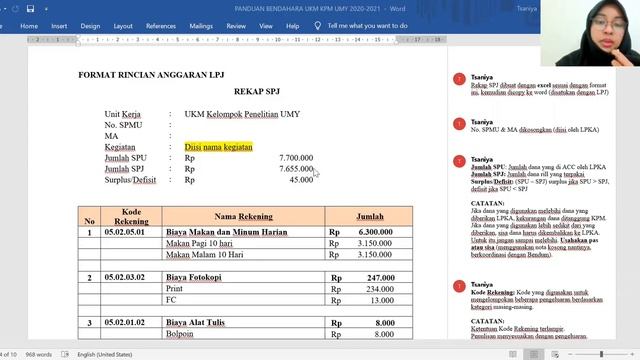This screenshot has height=360, width=640.
Task: Click the 'Biaya Alat Tulis' cell
Action: pyautogui.click(x=243, y=322)
